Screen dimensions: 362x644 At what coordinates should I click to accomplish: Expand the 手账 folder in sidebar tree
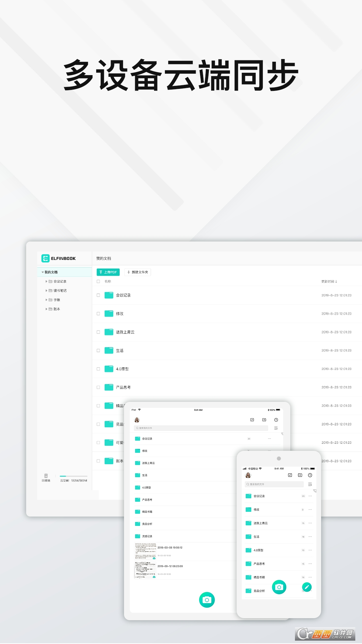(x=47, y=300)
